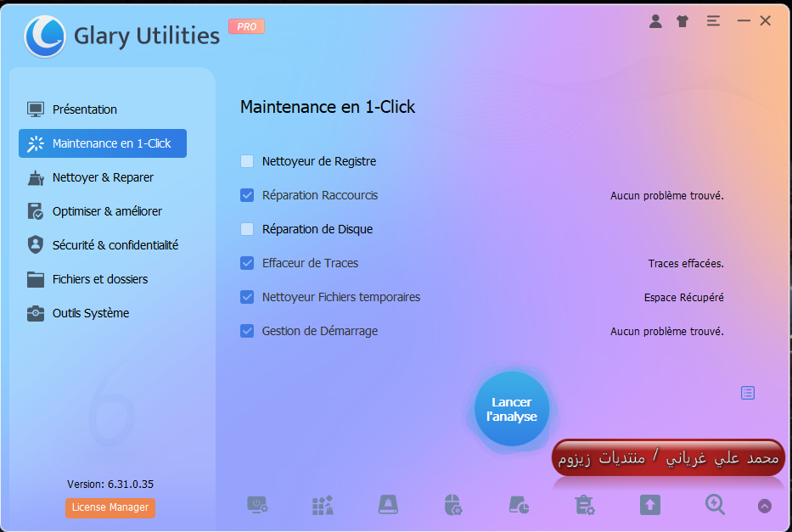Minimize the Glary Utilities window
Screen dimensions: 792x532
(x=744, y=20)
